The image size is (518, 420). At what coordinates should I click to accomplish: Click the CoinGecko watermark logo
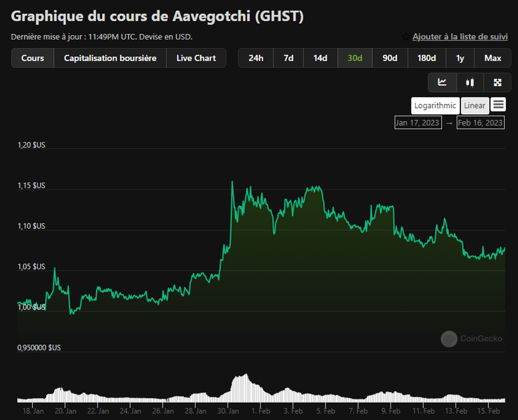pyautogui.click(x=449, y=339)
